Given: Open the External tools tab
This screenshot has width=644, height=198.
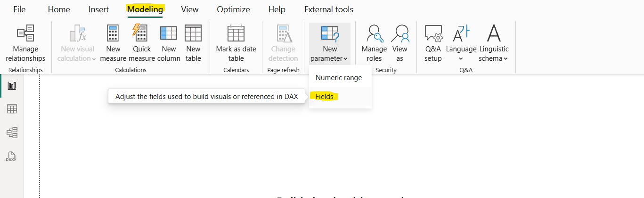Looking at the screenshot, I should (x=329, y=9).
